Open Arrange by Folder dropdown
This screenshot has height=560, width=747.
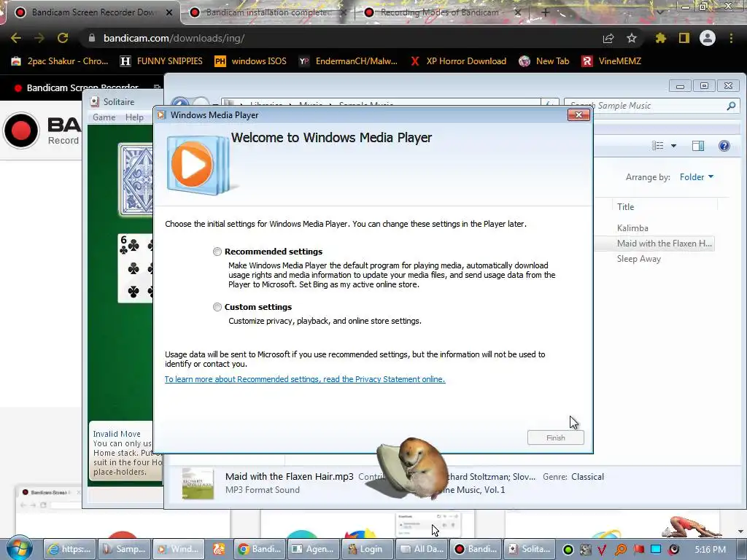pos(697,177)
